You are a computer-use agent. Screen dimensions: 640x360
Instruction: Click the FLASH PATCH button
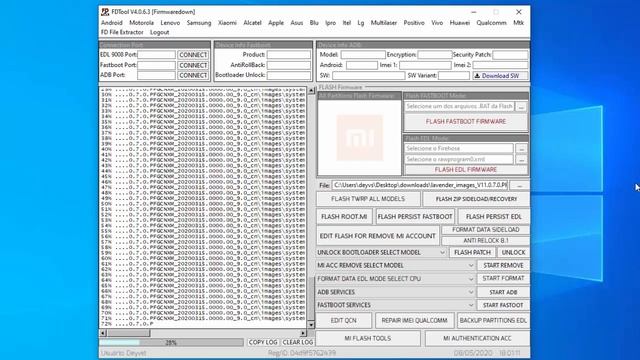[472, 253]
